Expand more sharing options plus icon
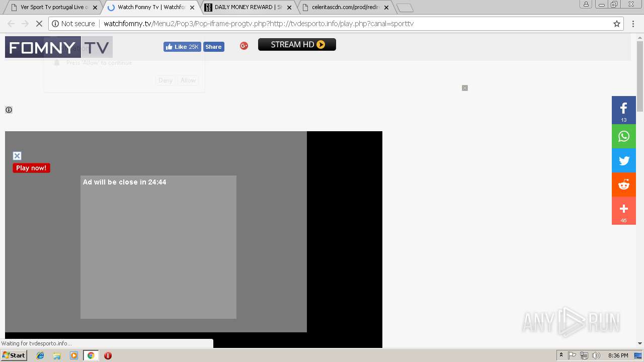The width and height of the screenshot is (644, 362). pos(624,211)
